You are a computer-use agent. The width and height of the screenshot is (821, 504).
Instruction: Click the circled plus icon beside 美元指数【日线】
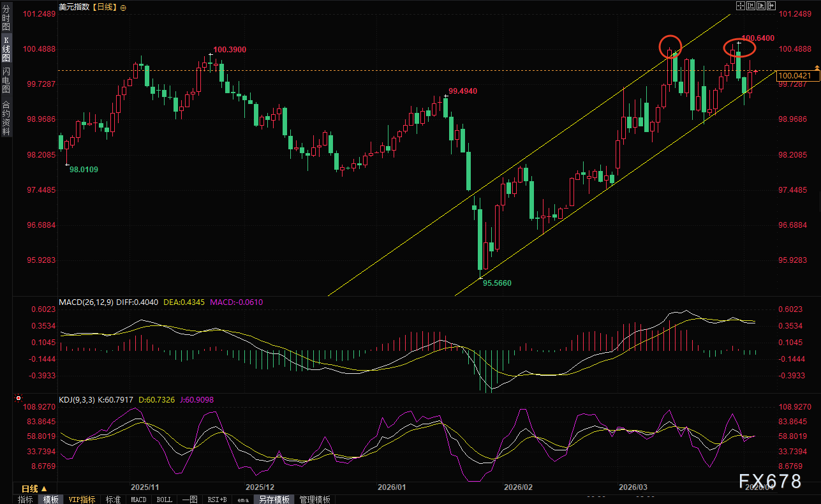pyautogui.click(x=123, y=8)
